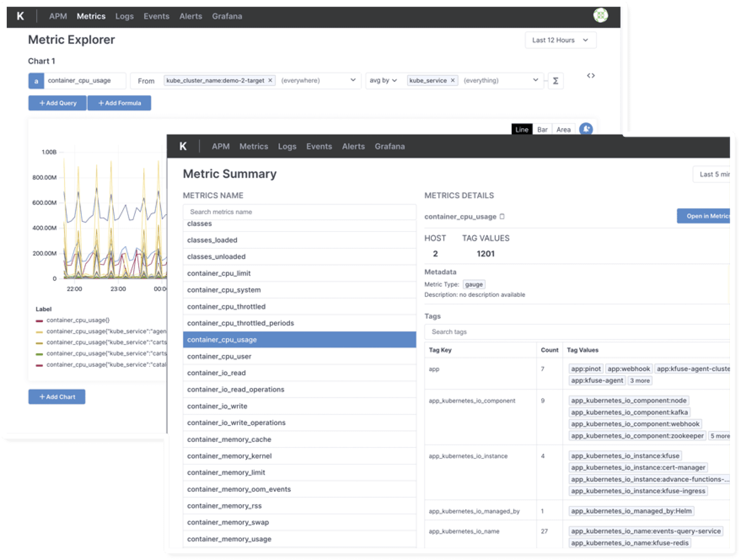Screen dimensions: 741x560
Task: Switch chart type to Area
Action: click(x=563, y=130)
